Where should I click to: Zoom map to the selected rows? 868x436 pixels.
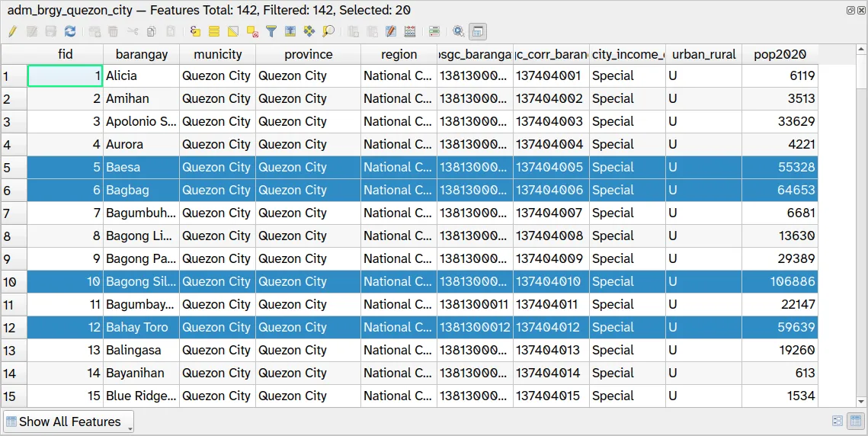pos(328,31)
